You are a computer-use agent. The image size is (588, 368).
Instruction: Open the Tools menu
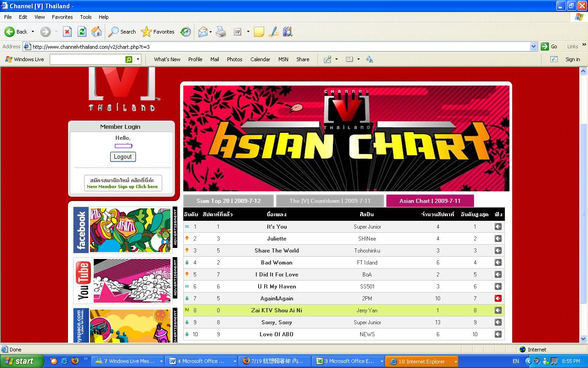click(86, 17)
